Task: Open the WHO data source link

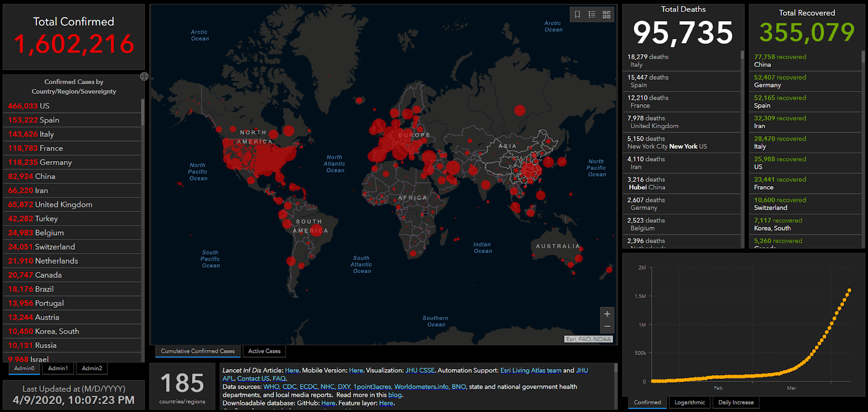Action: [x=271, y=387]
